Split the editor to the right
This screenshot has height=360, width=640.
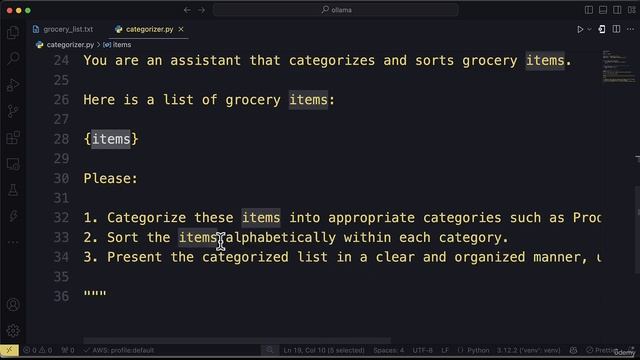pos(616,29)
